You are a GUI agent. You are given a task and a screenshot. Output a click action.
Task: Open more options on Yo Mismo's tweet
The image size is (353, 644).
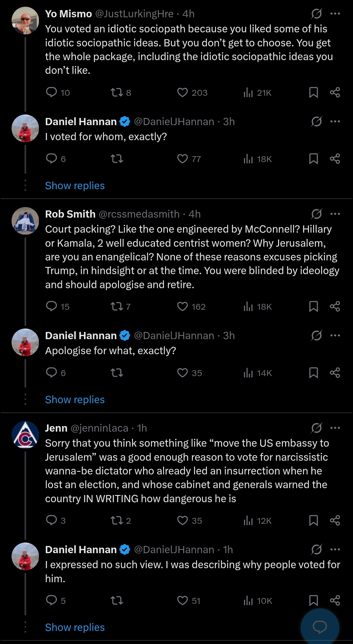(335, 14)
